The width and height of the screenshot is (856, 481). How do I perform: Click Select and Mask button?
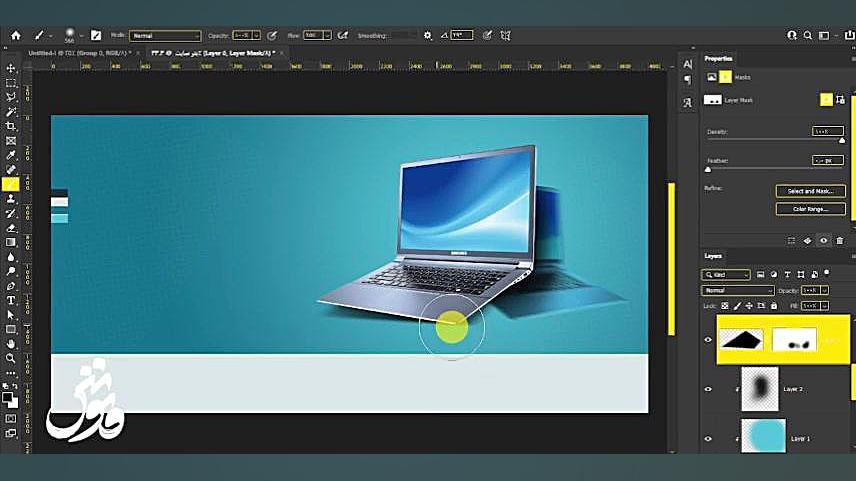pyautogui.click(x=811, y=191)
